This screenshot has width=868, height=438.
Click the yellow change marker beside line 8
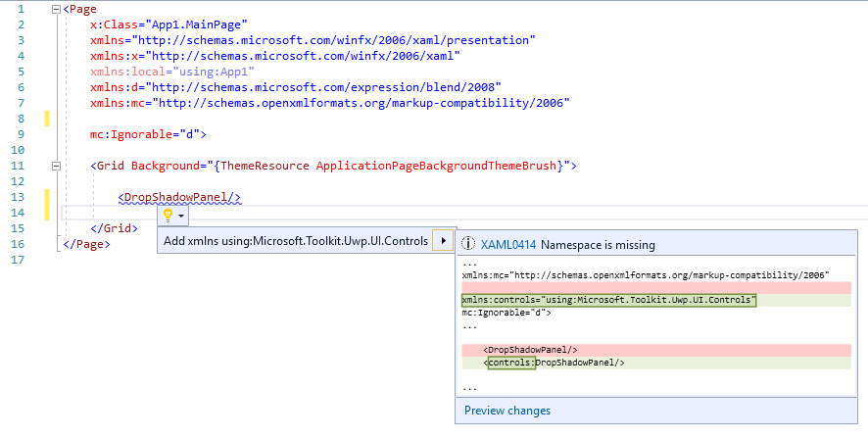47,119
